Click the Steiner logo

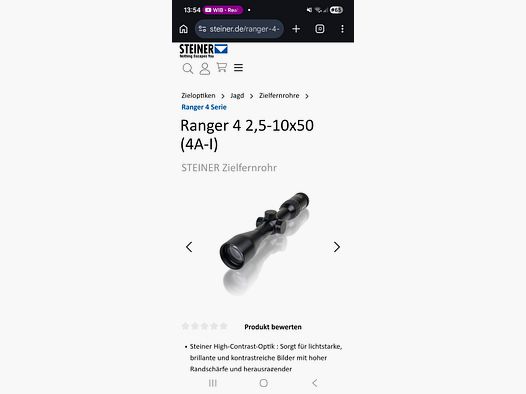click(204, 50)
